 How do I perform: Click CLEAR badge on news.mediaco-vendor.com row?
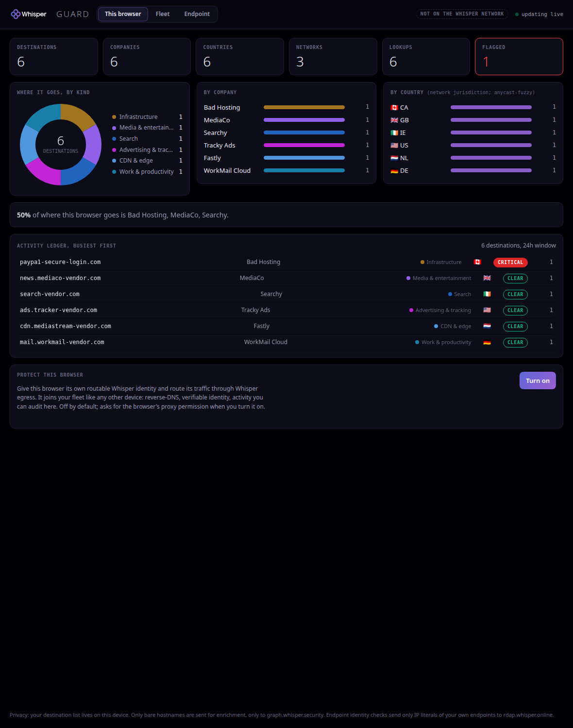[x=515, y=278]
